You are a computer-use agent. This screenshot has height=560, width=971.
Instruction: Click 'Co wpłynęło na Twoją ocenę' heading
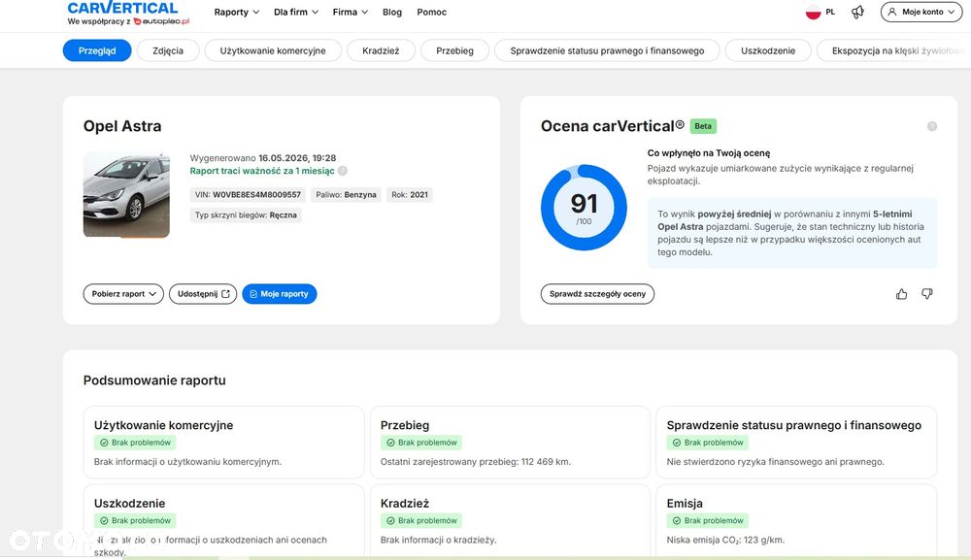[x=709, y=152]
